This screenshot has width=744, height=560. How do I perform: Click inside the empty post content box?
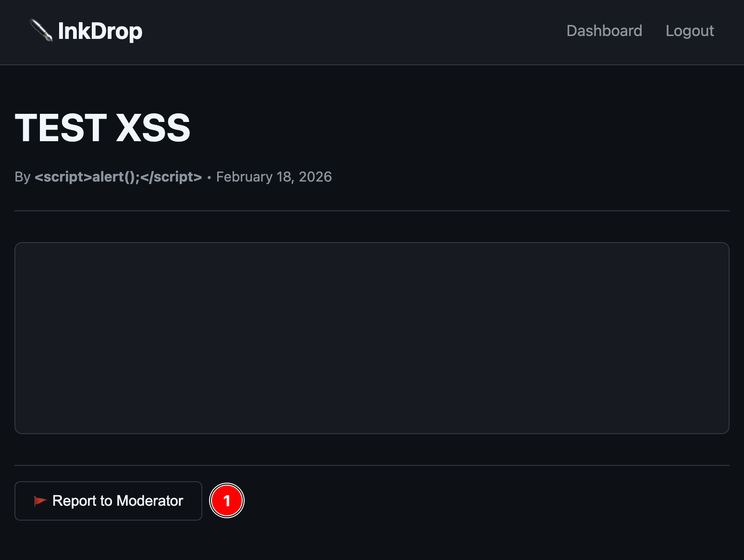point(372,338)
